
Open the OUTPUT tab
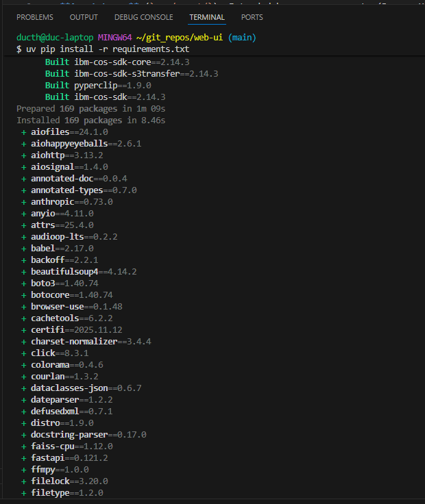click(84, 17)
